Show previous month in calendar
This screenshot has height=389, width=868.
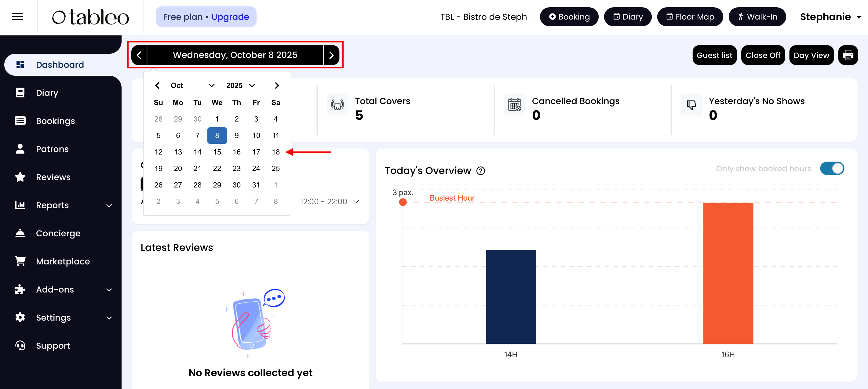pos(157,85)
